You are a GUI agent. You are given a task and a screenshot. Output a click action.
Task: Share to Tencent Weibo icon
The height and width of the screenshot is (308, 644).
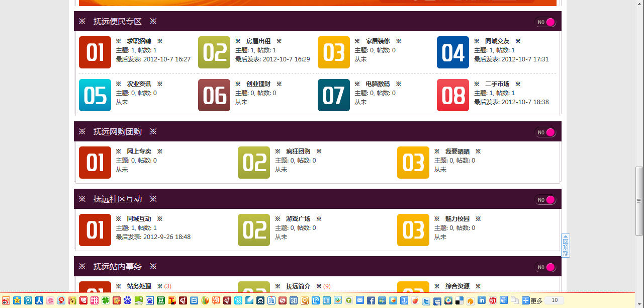pyautogui.click(x=28, y=300)
